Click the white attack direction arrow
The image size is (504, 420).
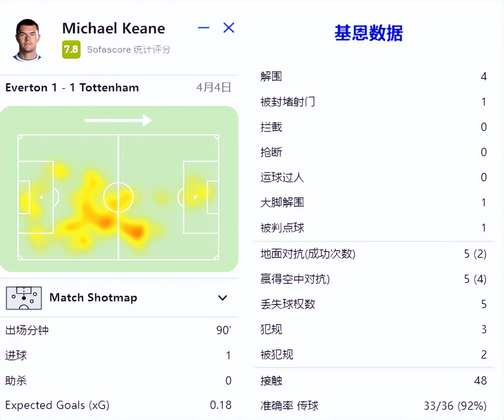(118, 120)
